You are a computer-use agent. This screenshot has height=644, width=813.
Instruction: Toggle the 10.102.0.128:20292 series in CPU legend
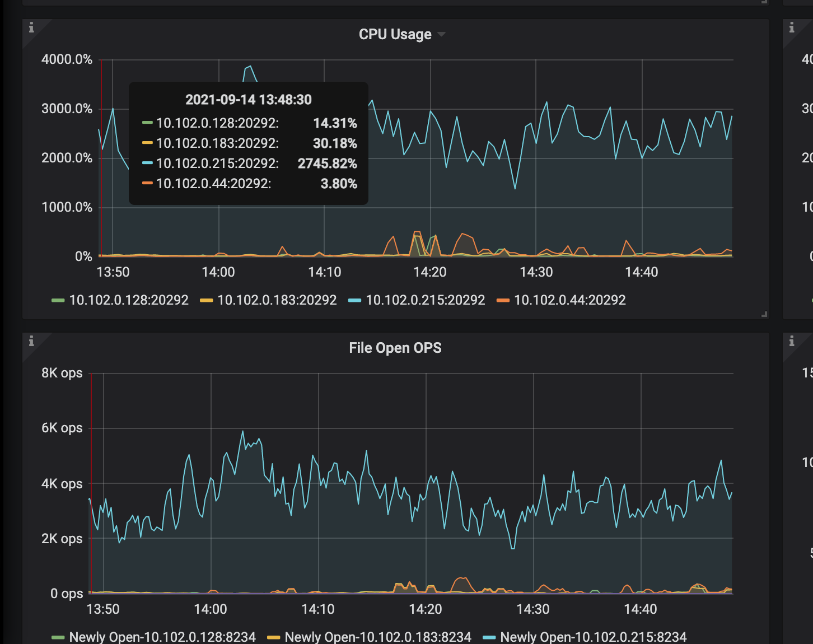click(129, 300)
